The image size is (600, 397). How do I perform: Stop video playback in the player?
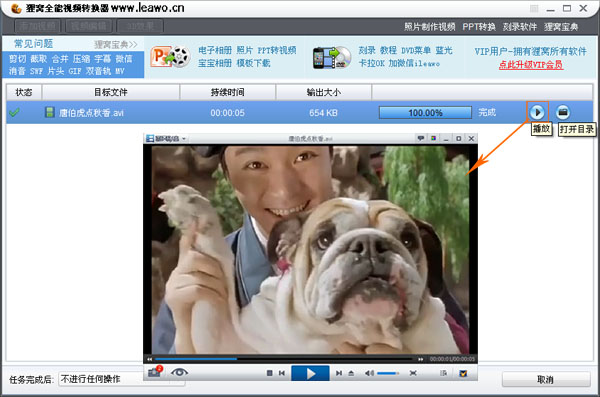point(269,373)
